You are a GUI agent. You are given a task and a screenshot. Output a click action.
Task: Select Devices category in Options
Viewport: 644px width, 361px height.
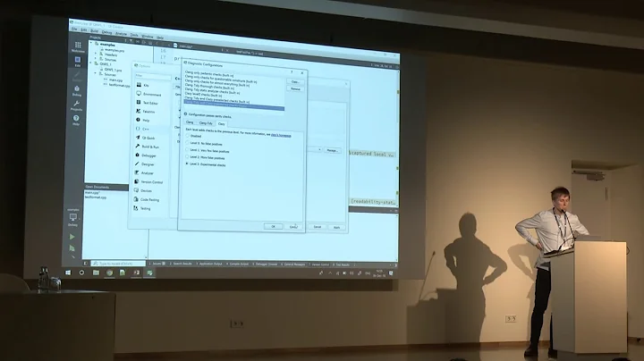pyautogui.click(x=143, y=190)
